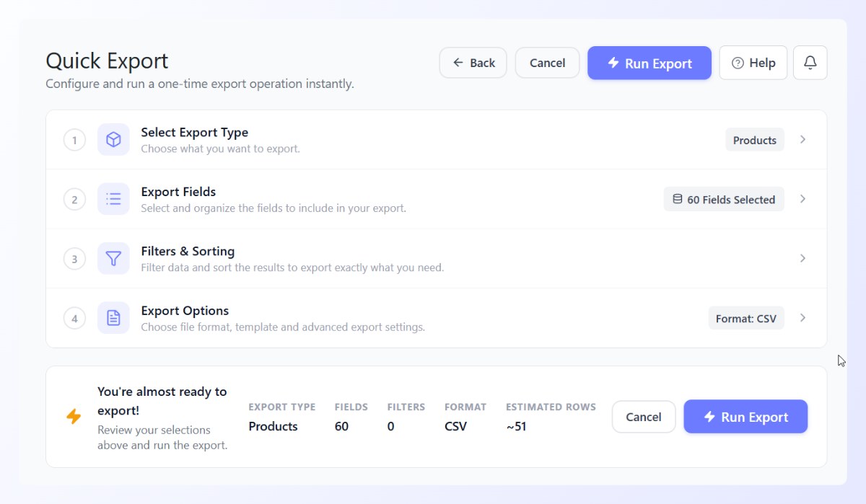Click the Format: CSV badge
Screen dimensions: 866x504
746,318
